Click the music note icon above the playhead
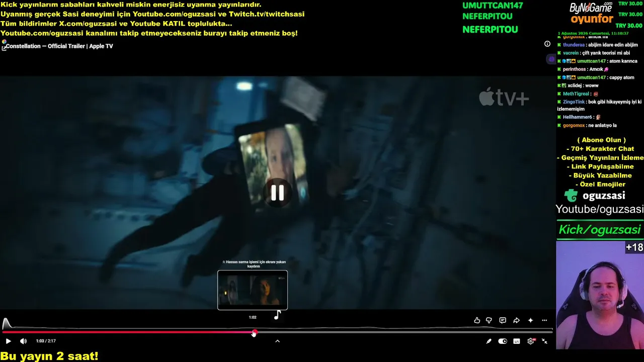Viewport: 644px width, 362px height. (x=277, y=315)
